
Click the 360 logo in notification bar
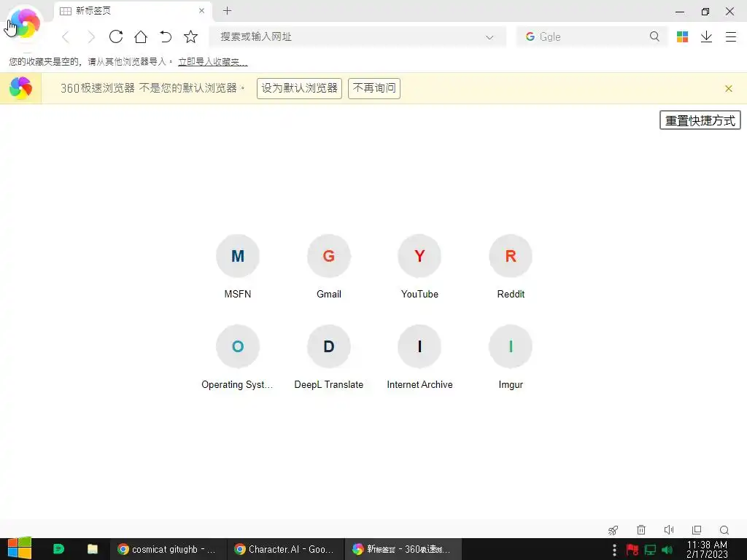coord(20,88)
